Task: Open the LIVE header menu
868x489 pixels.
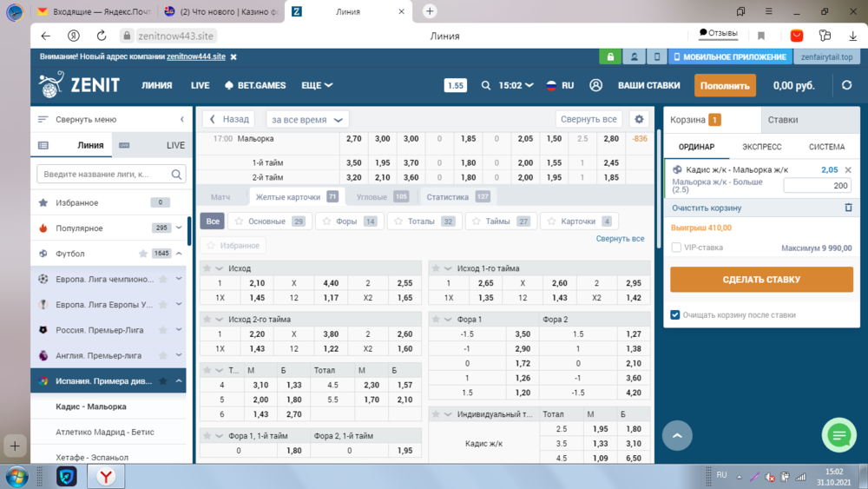Action: [x=200, y=85]
